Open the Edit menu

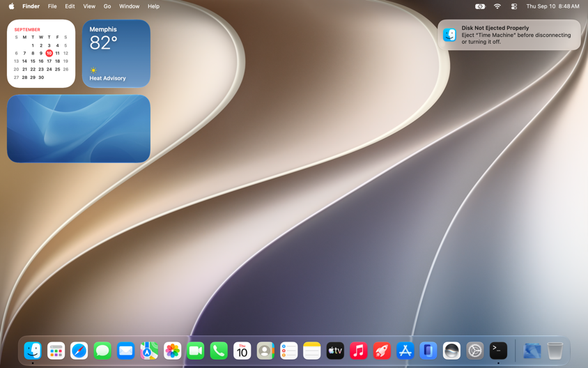[x=70, y=6]
